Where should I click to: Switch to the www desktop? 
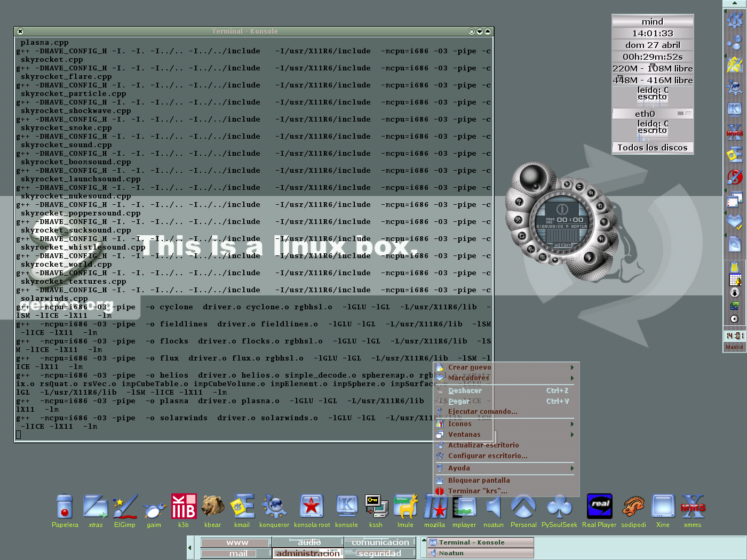[x=236, y=542]
